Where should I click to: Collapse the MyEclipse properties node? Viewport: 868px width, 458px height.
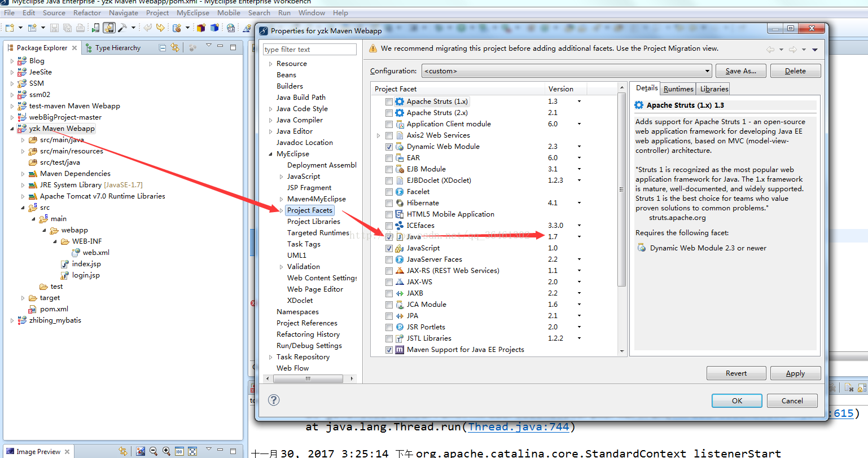[270, 154]
